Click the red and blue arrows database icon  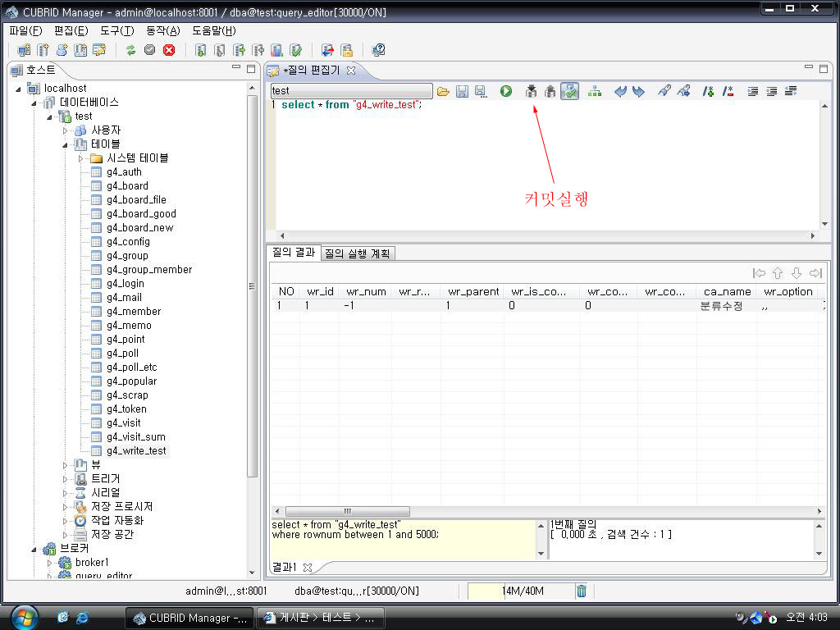pyautogui.click(x=327, y=50)
